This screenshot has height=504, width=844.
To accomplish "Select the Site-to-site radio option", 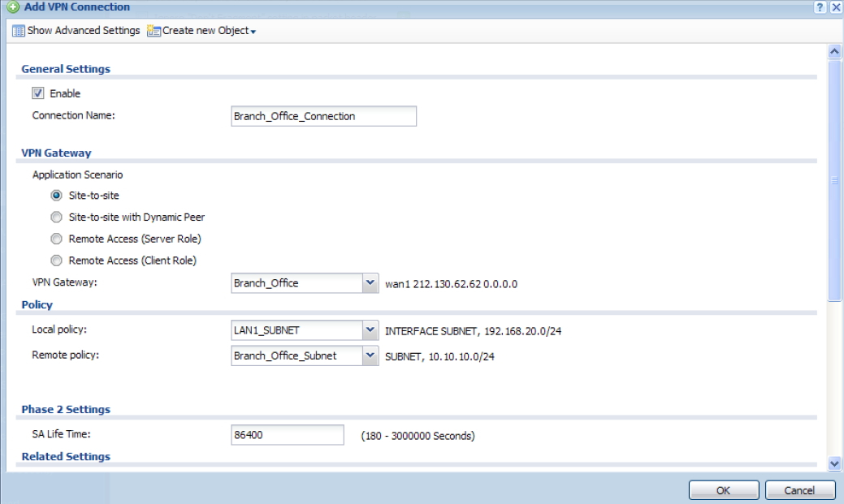I will click(56, 196).
